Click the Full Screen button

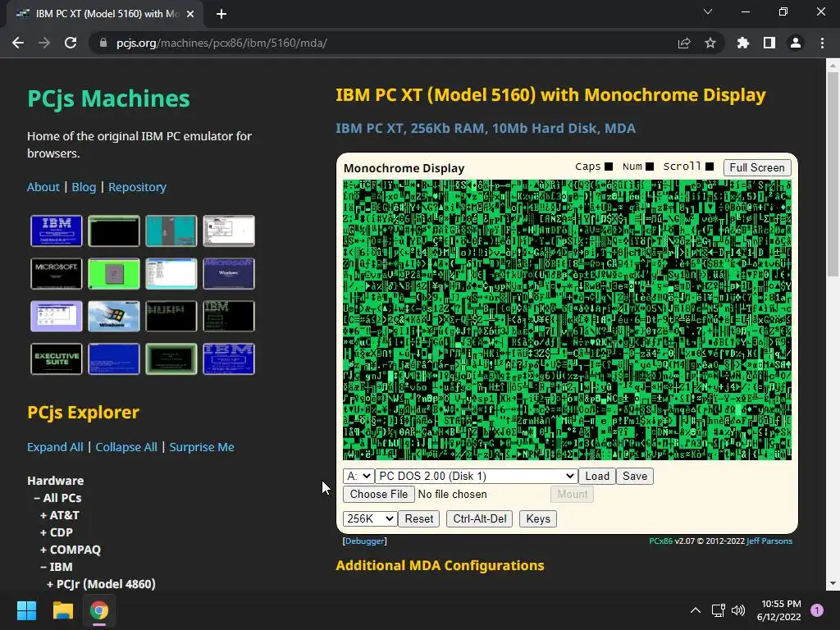tap(757, 167)
